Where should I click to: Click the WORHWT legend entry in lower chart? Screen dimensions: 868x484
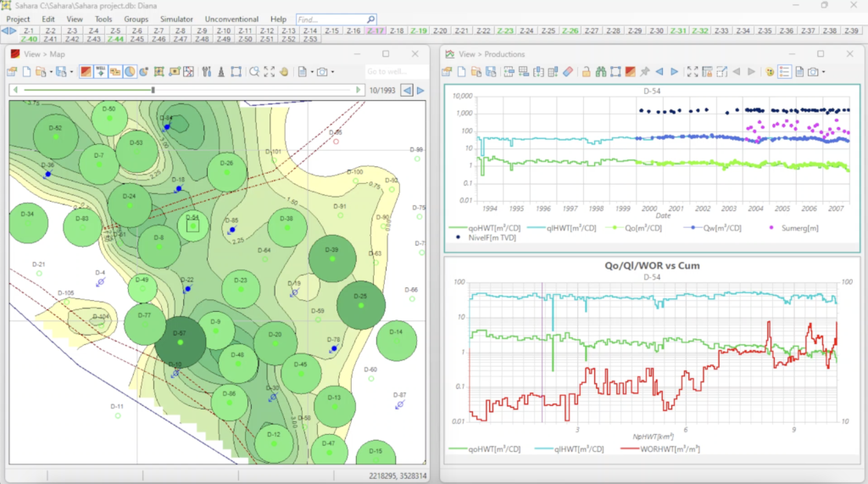[x=659, y=449]
